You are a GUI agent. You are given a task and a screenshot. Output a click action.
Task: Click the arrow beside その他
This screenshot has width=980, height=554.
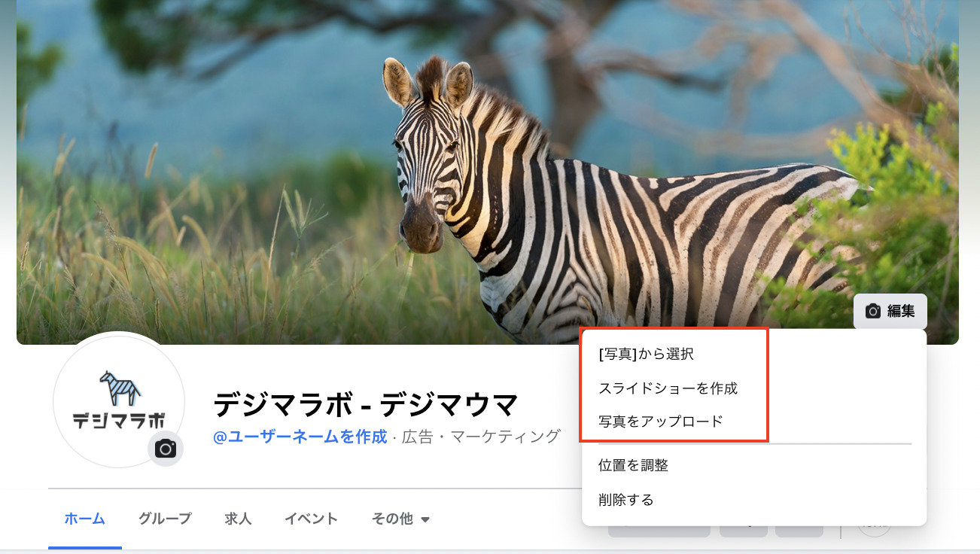425,519
